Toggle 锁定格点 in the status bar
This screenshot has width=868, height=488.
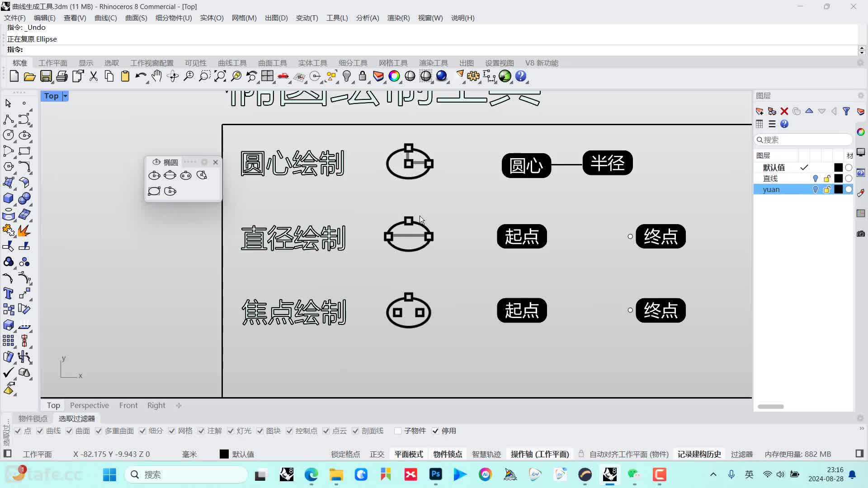pos(345,454)
